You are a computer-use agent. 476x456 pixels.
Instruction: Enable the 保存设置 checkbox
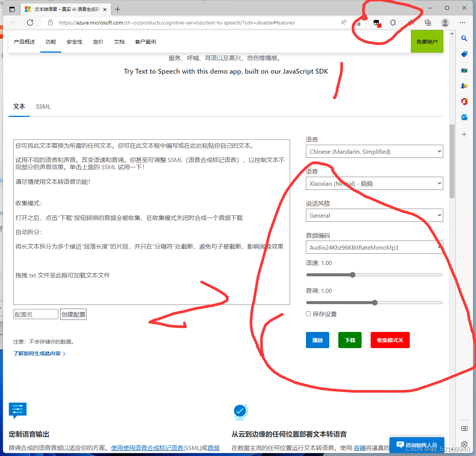pyautogui.click(x=308, y=314)
